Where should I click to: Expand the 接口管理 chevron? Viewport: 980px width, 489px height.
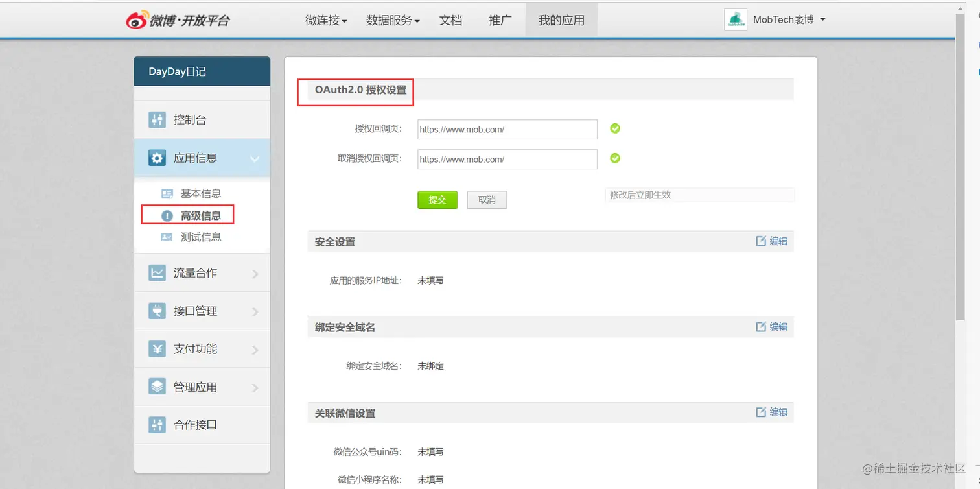[x=255, y=312]
